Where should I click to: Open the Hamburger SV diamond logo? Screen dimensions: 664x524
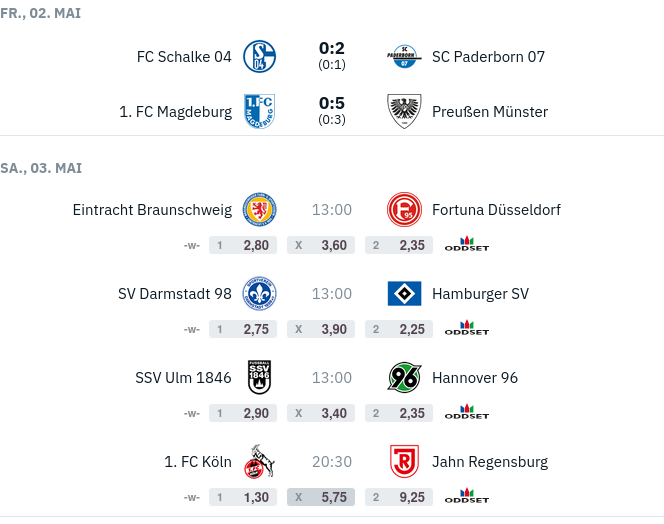tap(404, 294)
